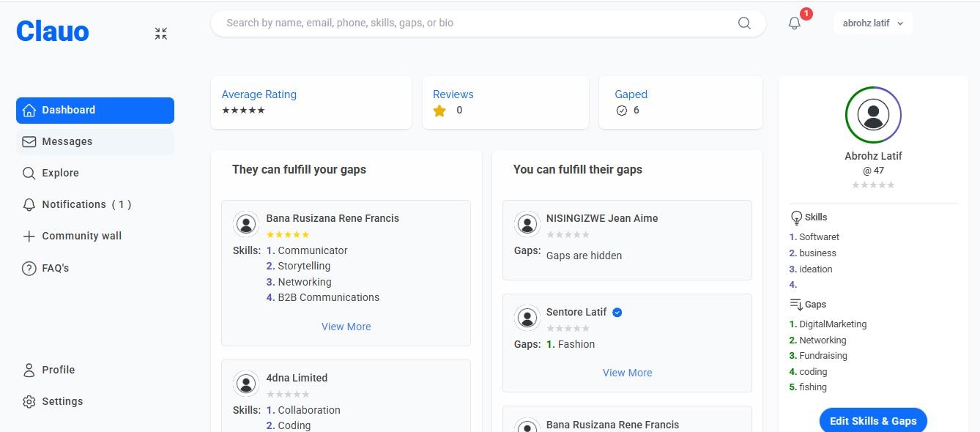The width and height of the screenshot is (980, 432).
Task: Click the Messages envelope icon
Action: [x=29, y=142]
